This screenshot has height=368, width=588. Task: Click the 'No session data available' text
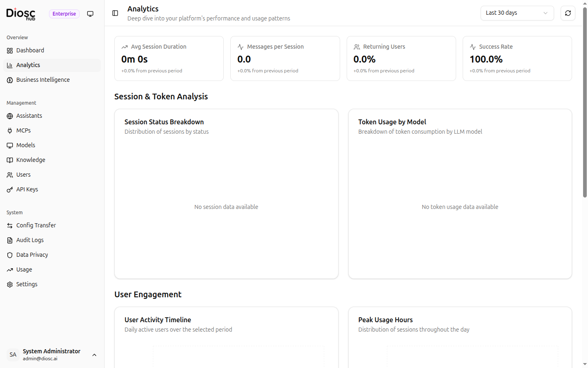(x=226, y=207)
